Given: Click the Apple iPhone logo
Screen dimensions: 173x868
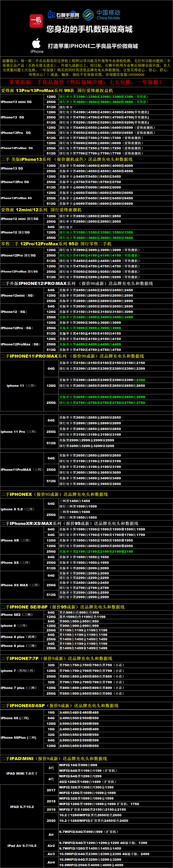Looking at the screenshot, I should coord(37,46).
